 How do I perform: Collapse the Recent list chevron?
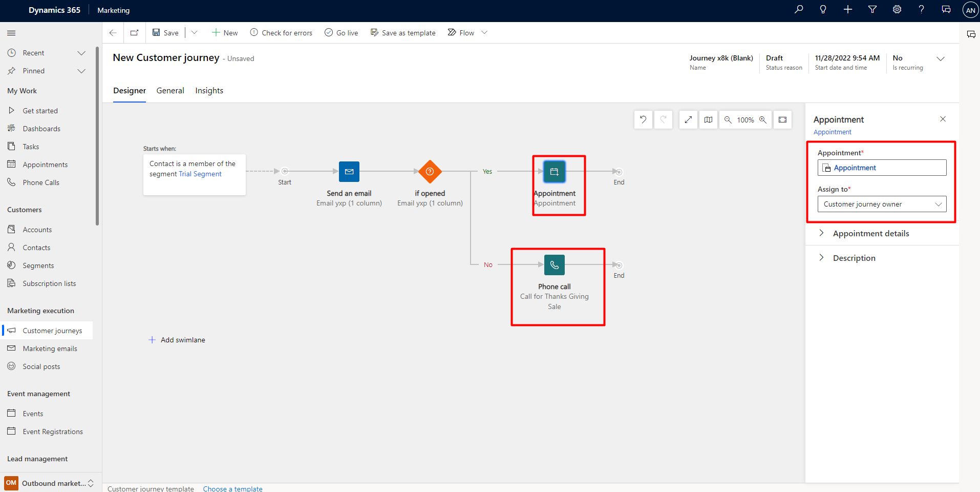81,52
